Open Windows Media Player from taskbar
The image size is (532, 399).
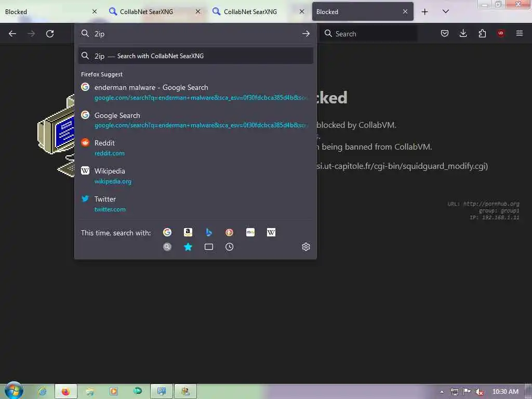(114, 392)
